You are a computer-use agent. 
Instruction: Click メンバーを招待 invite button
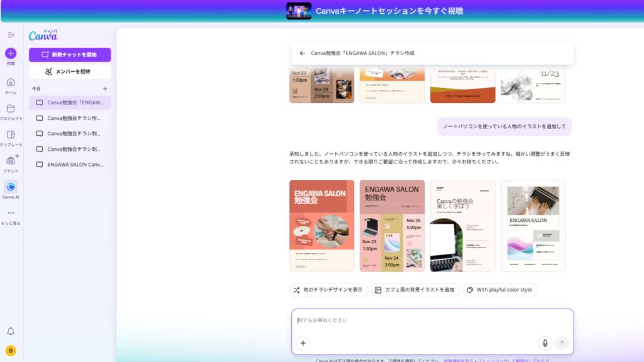[70, 72]
